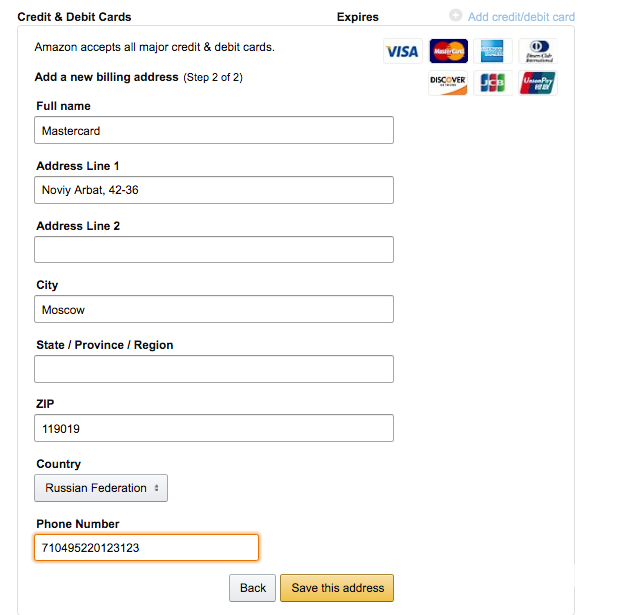Click the plus icon beside Add credit/debit card
This screenshot has height=615, width=624.
pyautogui.click(x=456, y=16)
